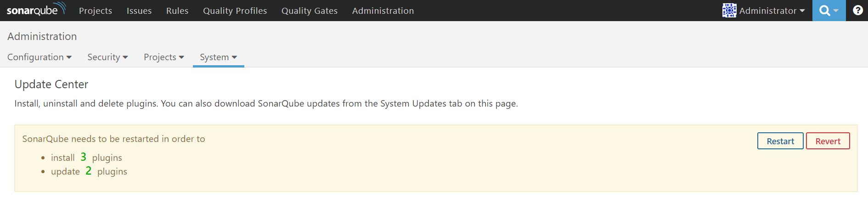Expand the Security submenu
Viewport: 868px width, 198px height.
point(107,57)
